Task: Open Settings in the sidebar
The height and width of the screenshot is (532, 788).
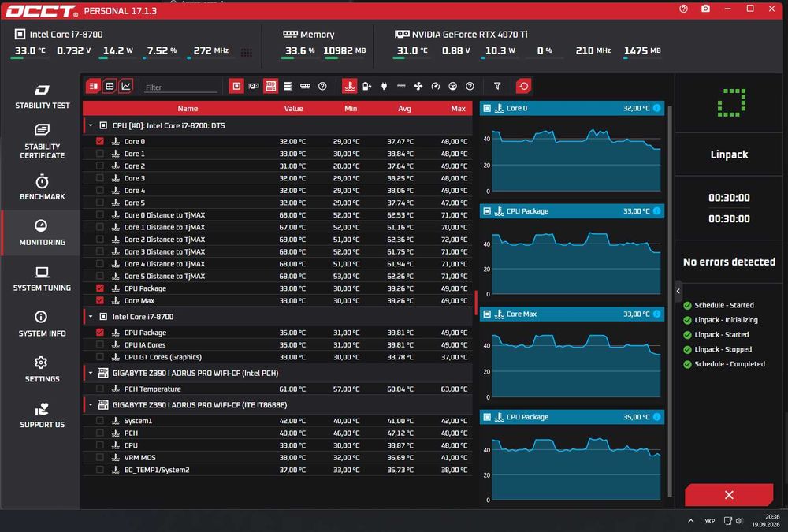Action: tap(43, 370)
